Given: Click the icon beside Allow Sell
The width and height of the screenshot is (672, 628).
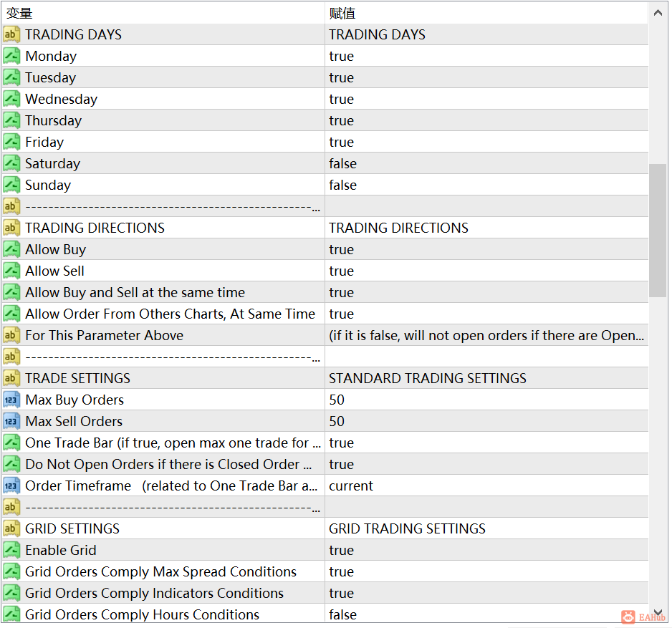Looking at the screenshot, I should pyautogui.click(x=11, y=271).
